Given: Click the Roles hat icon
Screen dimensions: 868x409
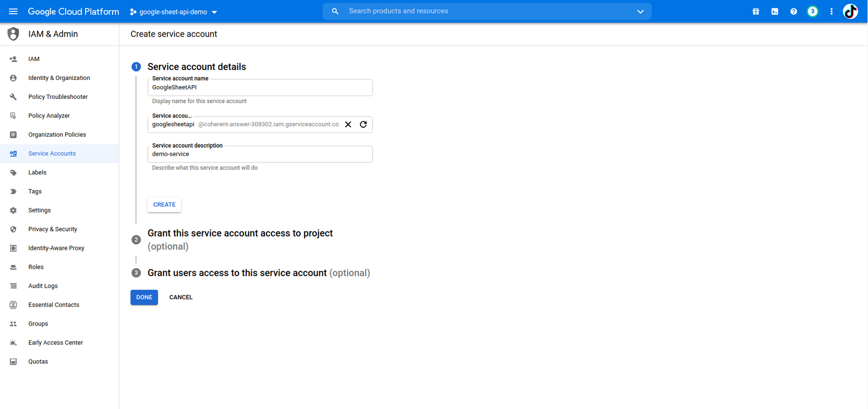Looking at the screenshot, I should click(x=13, y=267).
